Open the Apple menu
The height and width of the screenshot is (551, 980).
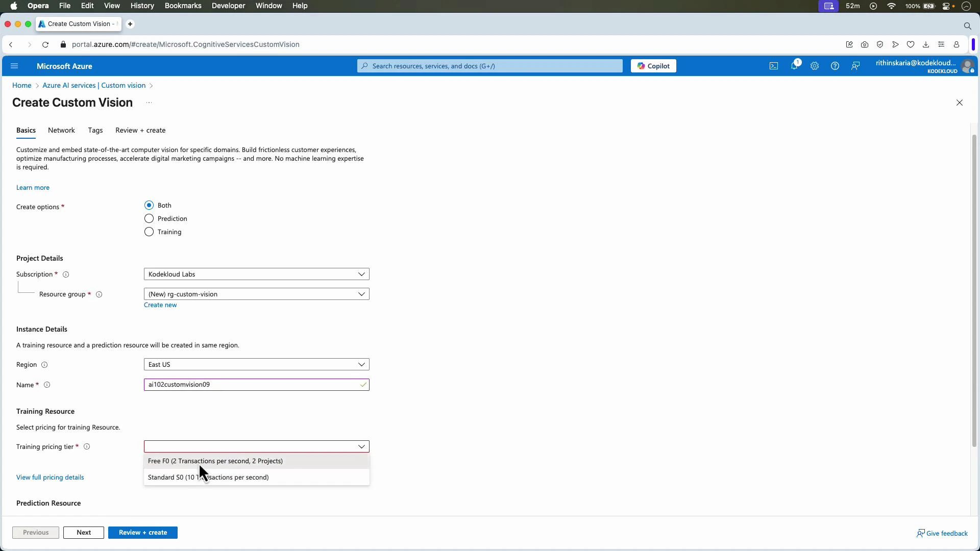[14, 6]
